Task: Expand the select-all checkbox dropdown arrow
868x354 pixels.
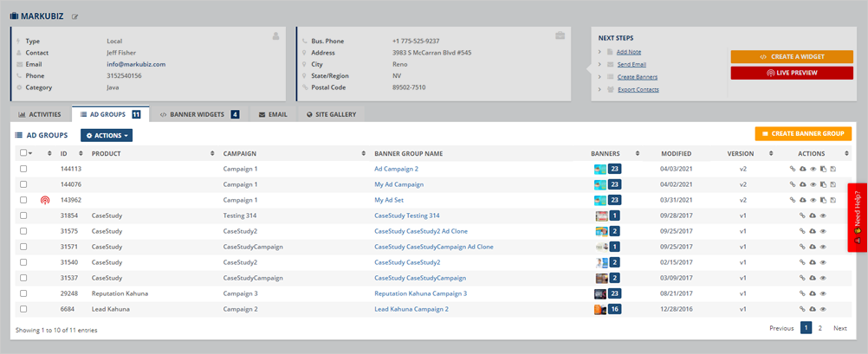Action: [x=31, y=153]
